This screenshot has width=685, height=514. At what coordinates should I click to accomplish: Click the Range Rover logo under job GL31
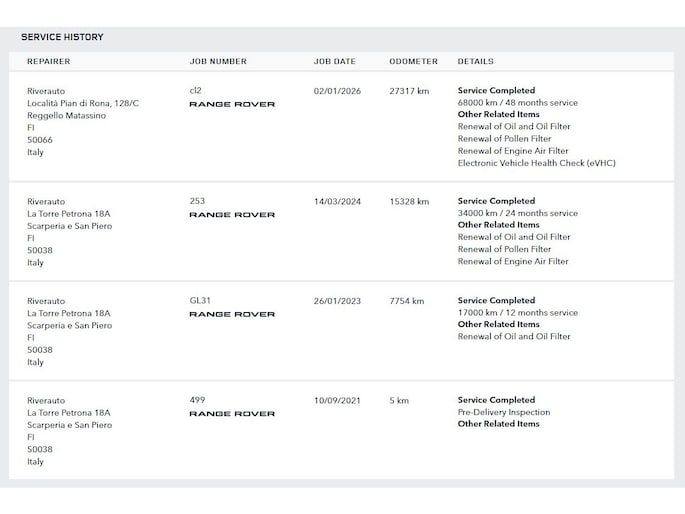click(x=232, y=314)
